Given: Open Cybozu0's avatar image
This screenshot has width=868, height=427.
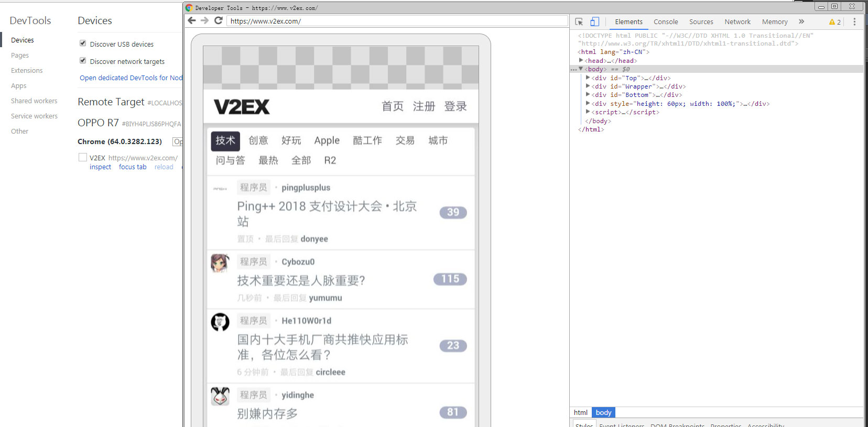Looking at the screenshot, I should (x=220, y=263).
